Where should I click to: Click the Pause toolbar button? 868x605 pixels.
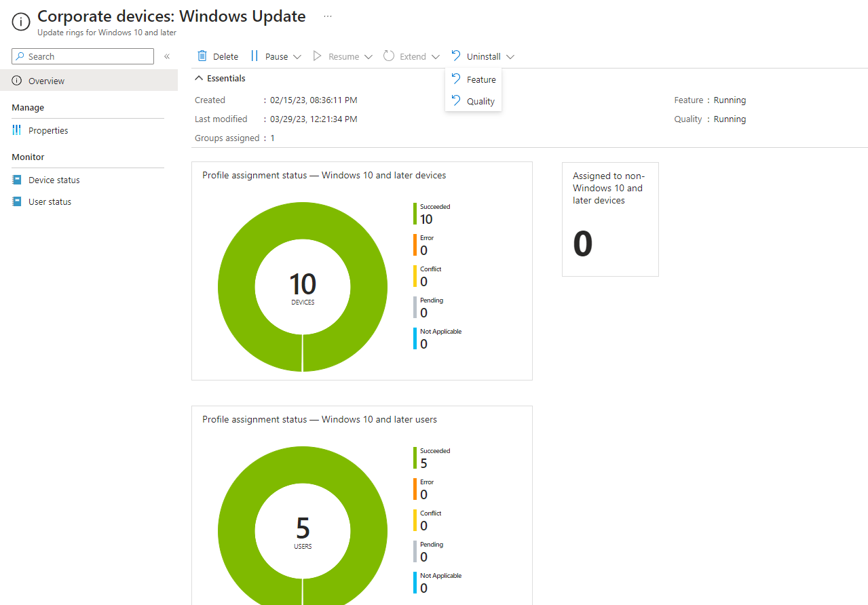(x=276, y=56)
